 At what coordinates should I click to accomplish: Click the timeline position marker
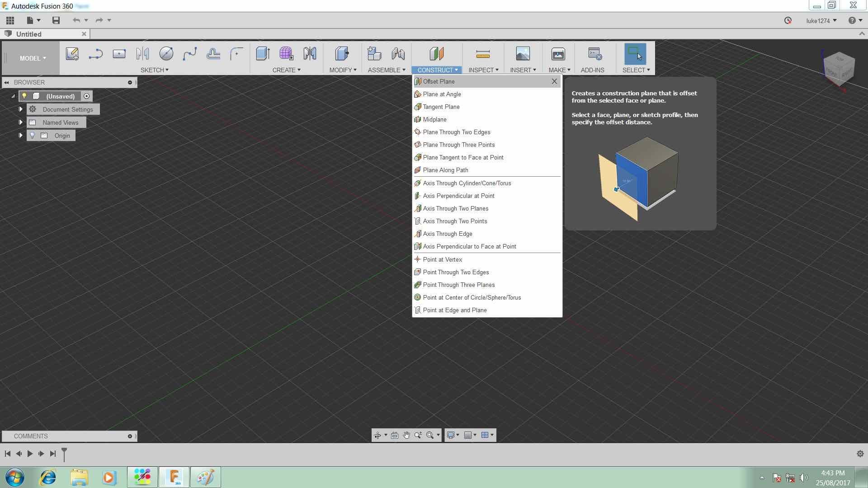pyautogui.click(x=64, y=454)
